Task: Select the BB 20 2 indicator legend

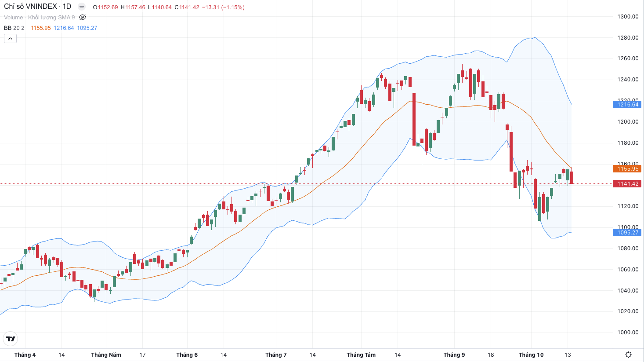Action: 14,28
